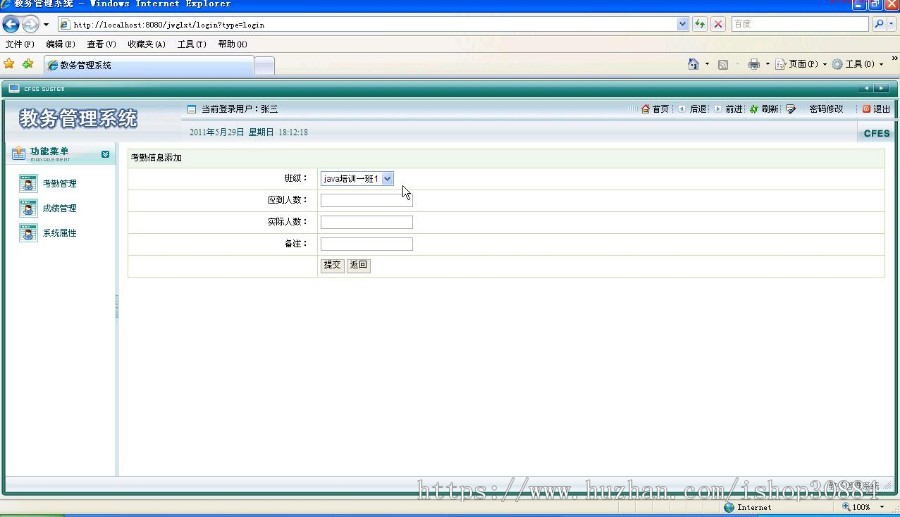The width and height of the screenshot is (900, 517).
Task: Open the recent pages dropdown arrow
Action: 46,25
